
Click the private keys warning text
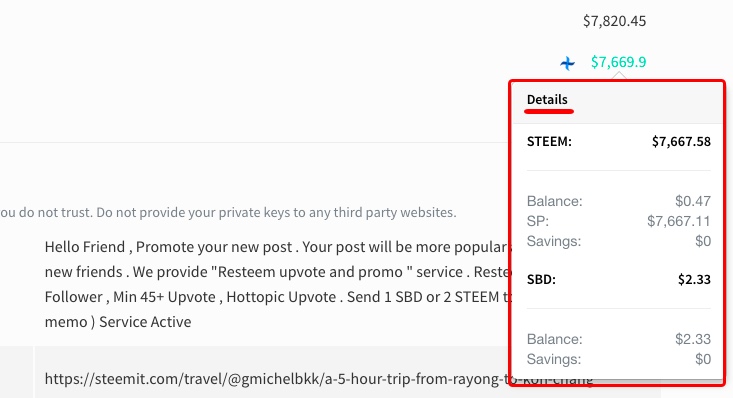coord(228,213)
